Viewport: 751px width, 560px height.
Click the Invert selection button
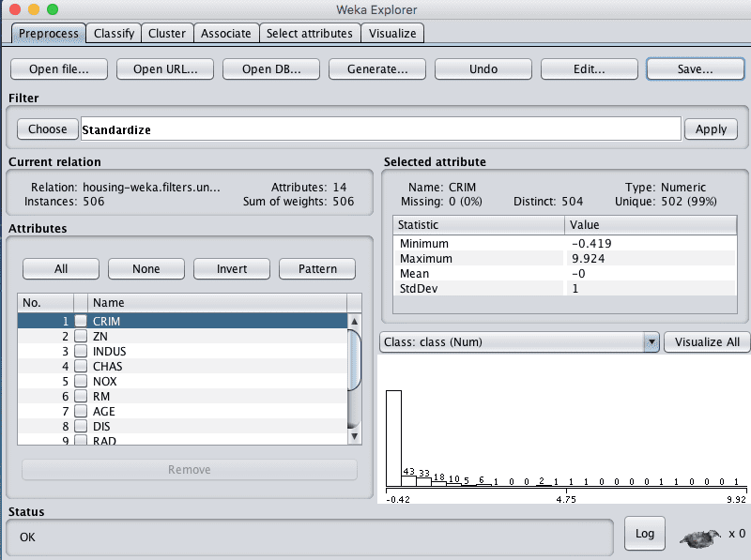click(x=232, y=269)
